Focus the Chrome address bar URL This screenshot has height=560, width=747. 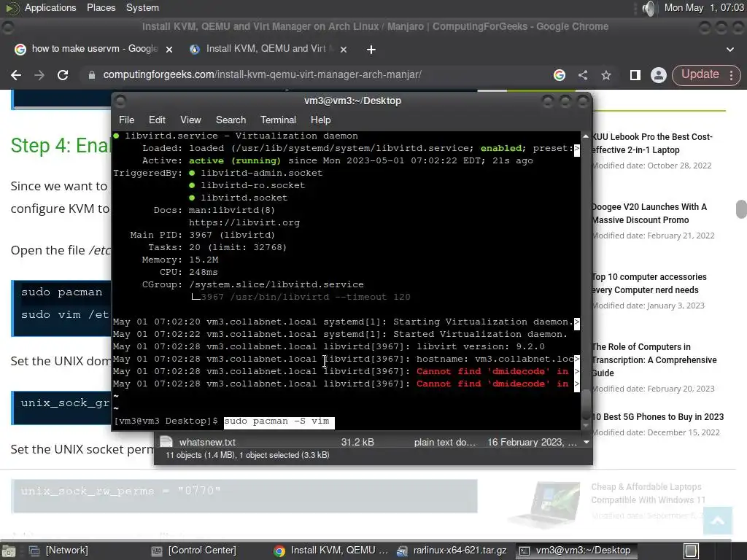[262, 75]
